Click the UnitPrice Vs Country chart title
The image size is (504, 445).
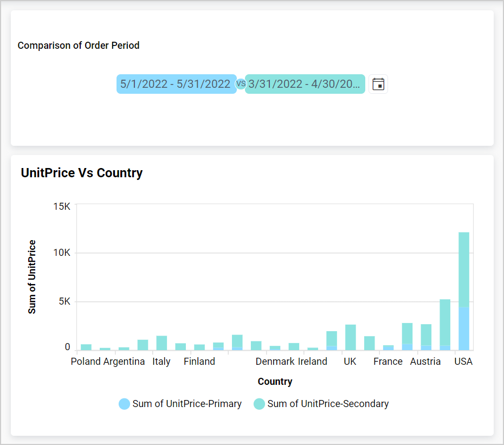pos(81,173)
